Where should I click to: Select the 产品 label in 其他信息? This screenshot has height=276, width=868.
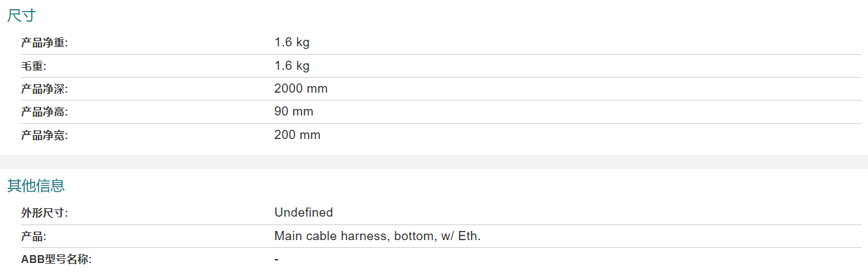pos(34,236)
